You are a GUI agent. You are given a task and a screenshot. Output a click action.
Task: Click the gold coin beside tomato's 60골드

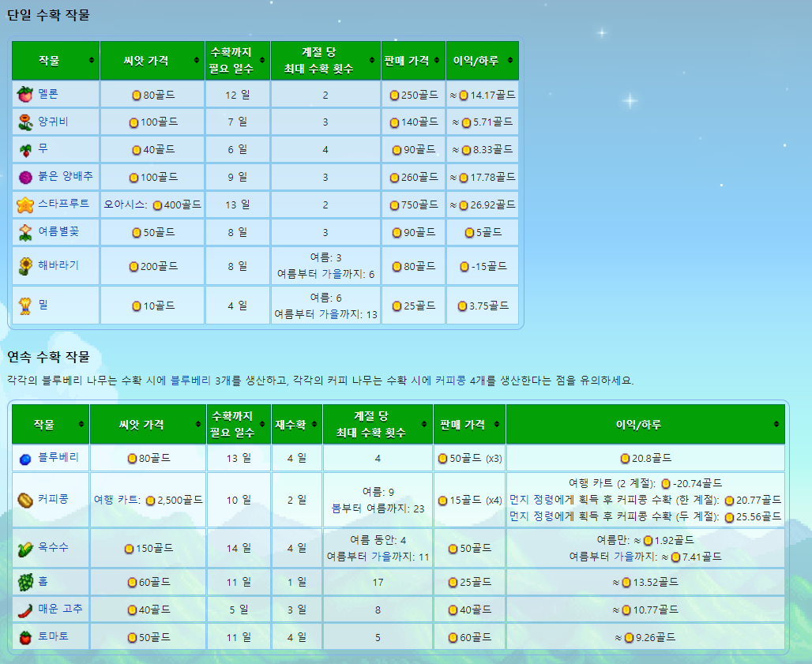(453, 638)
